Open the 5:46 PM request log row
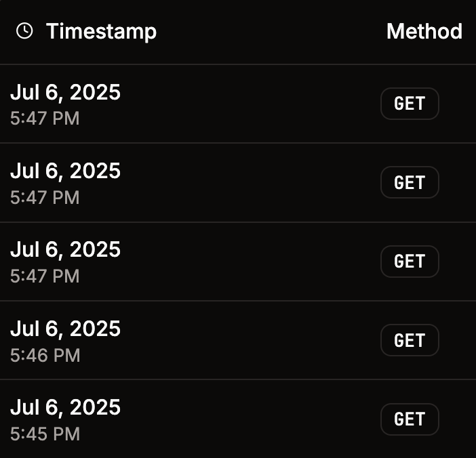 [237, 341]
